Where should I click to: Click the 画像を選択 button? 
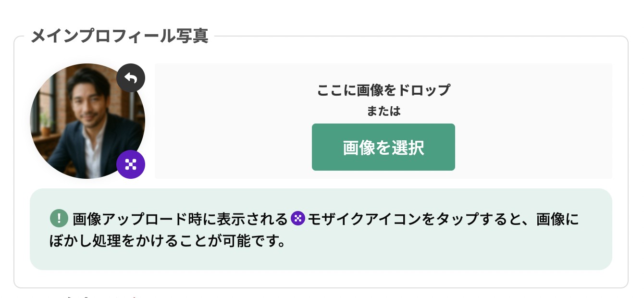pyautogui.click(x=384, y=147)
